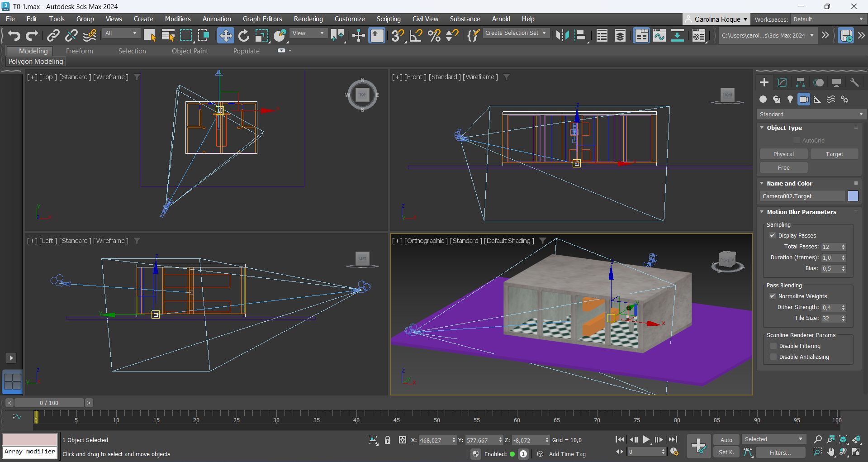
Task: Click the Undo arrow icon
Action: 14,35
